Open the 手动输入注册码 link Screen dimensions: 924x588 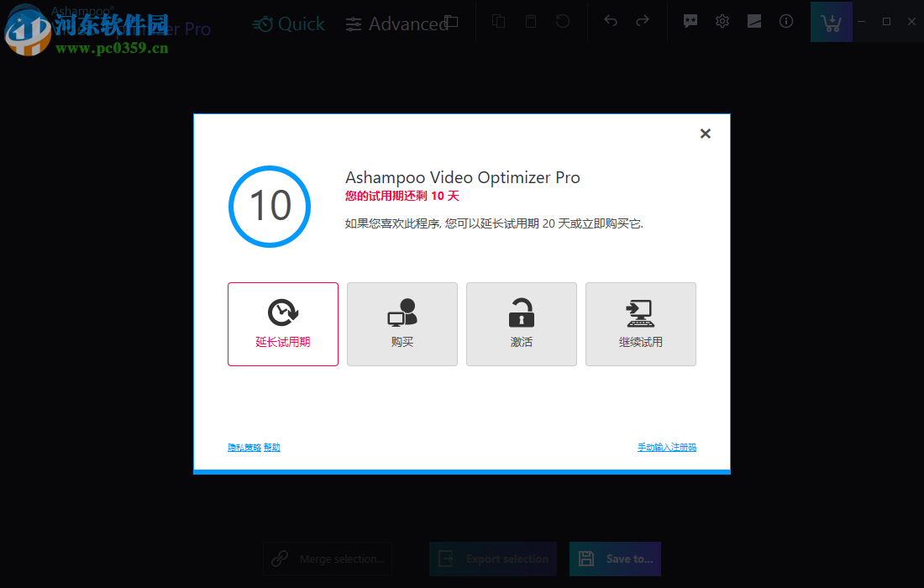click(x=667, y=447)
